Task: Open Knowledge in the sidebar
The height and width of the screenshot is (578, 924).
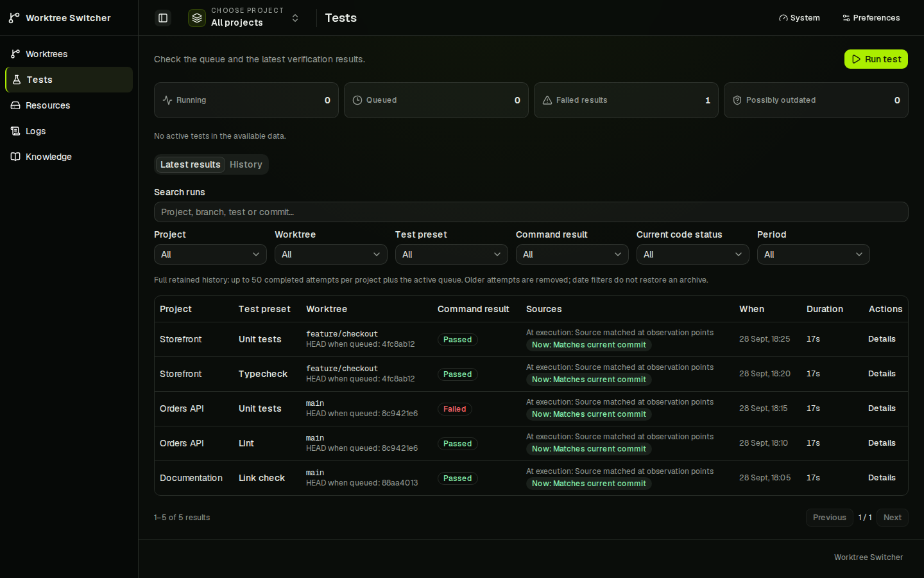Action: coord(69,157)
